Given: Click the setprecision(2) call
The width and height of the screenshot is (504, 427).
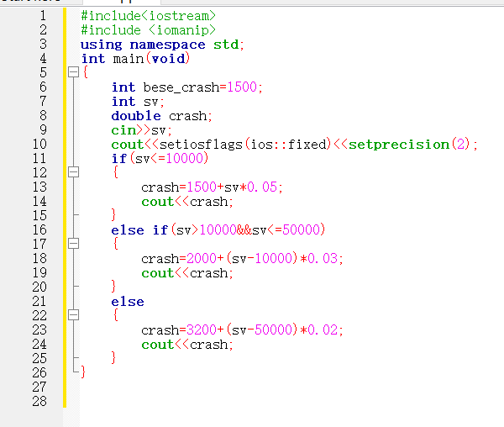Looking at the screenshot, I should [x=409, y=145].
